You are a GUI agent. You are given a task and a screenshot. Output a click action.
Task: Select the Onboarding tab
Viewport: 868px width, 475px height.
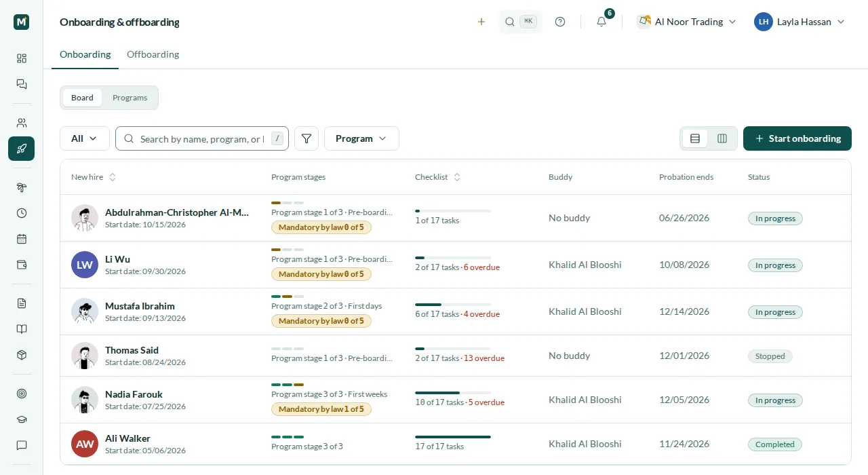(x=85, y=54)
